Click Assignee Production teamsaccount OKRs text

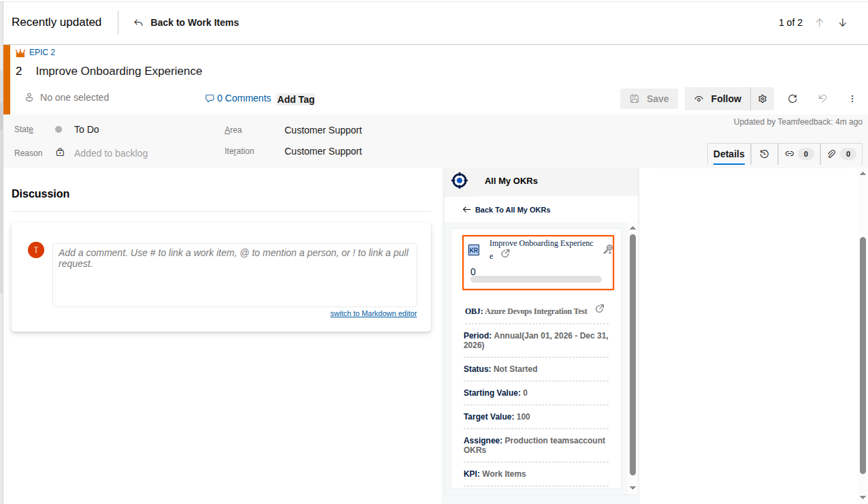click(x=534, y=445)
